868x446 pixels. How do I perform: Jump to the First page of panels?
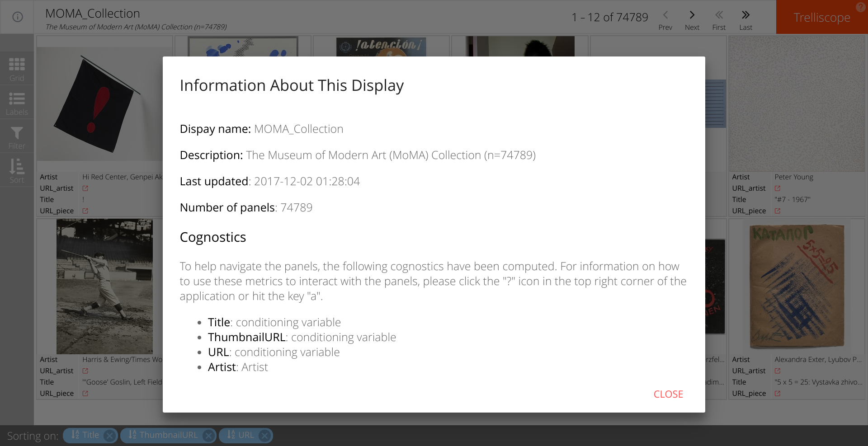click(719, 20)
